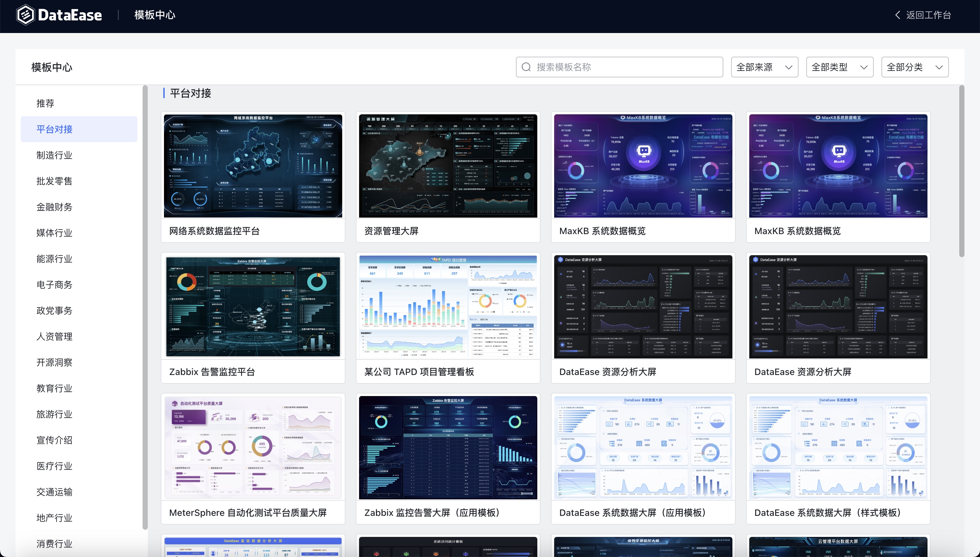Screen dimensions: 980x557
Task: Select 金融财务 category
Action: (79, 207)
